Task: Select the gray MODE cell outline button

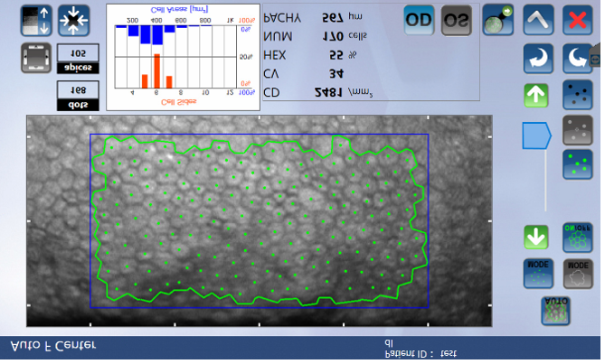Action: point(577,272)
